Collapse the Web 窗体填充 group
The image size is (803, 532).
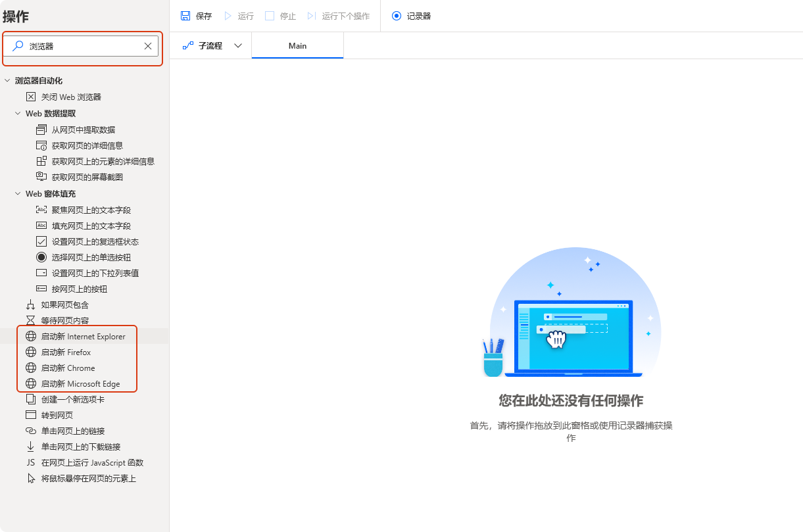tap(18, 194)
